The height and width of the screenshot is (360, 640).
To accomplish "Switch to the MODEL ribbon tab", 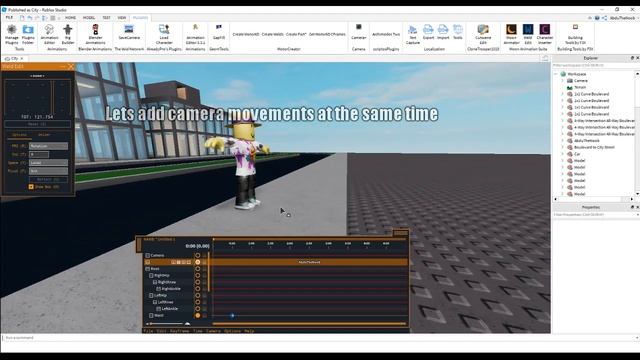I will [89, 18].
